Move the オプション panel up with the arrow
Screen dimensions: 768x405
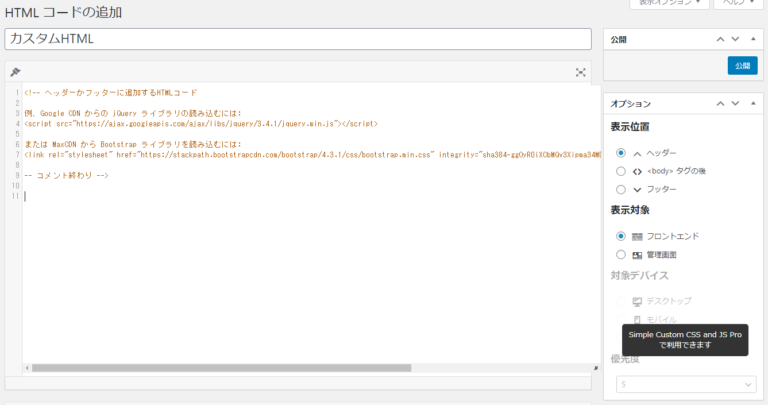pyautogui.click(x=720, y=103)
